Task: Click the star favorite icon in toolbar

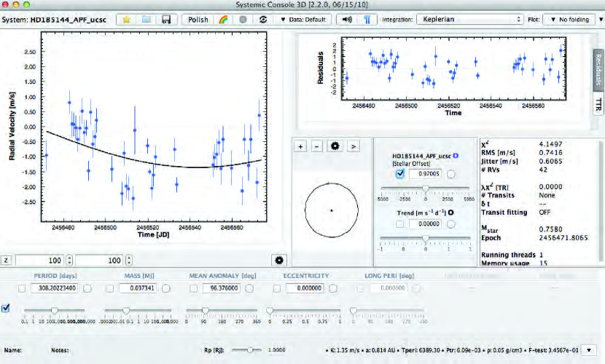Action: (126, 20)
